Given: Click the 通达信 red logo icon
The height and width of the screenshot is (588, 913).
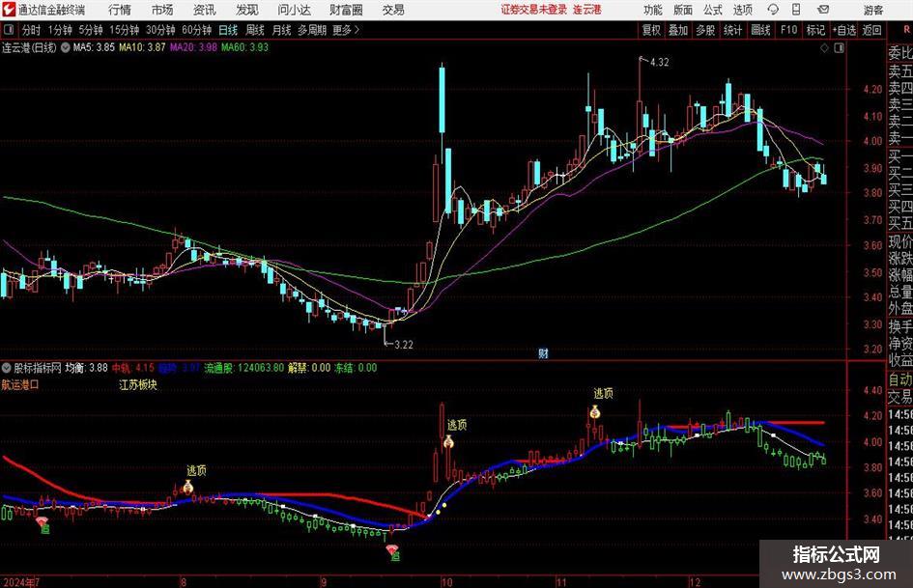Looking at the screenshot, I should click(x=9, y=10).
